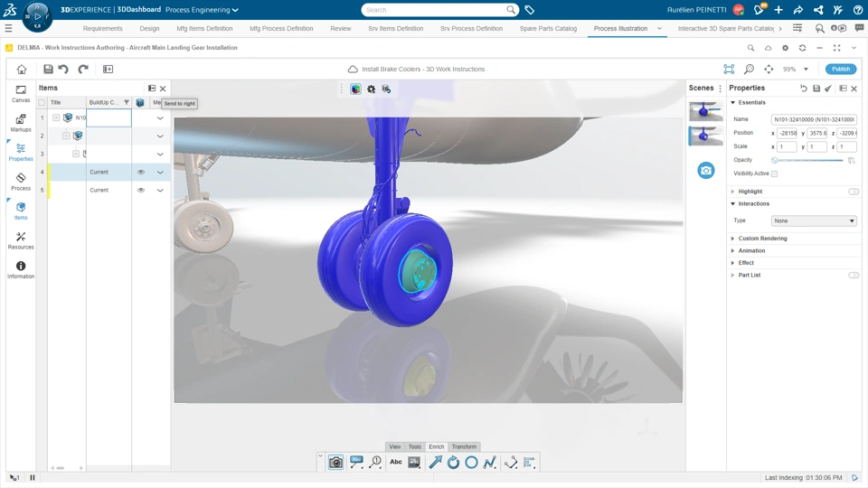Viewport: 868px width, 488px height.
Task: Click the Publish button
Action: [x=841, y=70]
